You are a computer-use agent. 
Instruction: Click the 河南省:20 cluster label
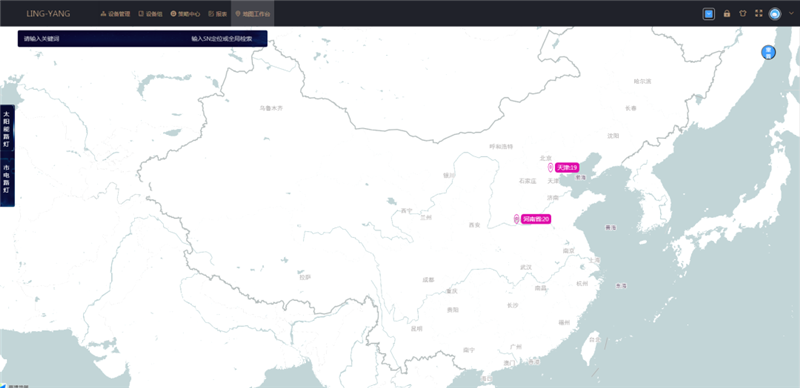pos(536,219)
